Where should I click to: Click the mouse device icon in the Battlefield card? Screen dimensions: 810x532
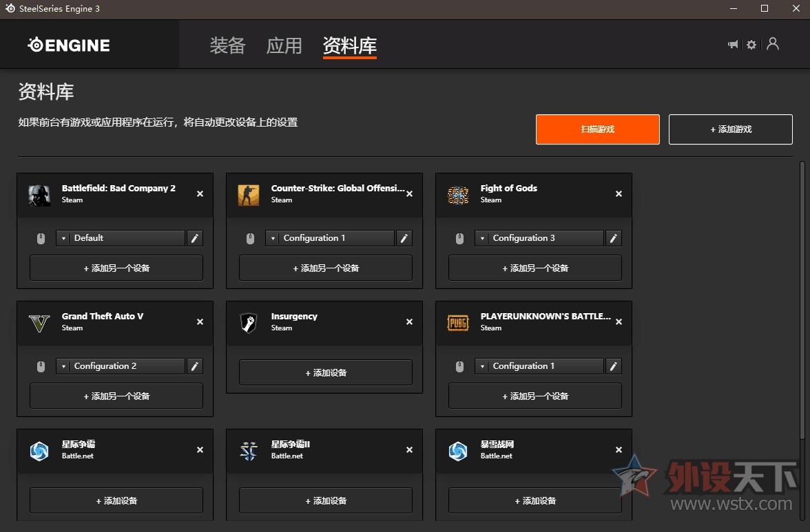point(41,238)
